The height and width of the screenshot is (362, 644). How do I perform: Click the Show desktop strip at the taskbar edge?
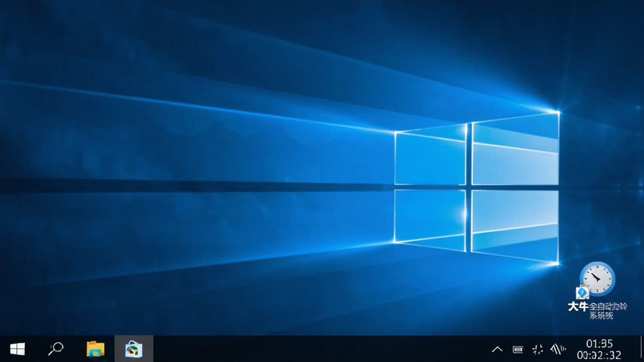[x=641, y=349]
